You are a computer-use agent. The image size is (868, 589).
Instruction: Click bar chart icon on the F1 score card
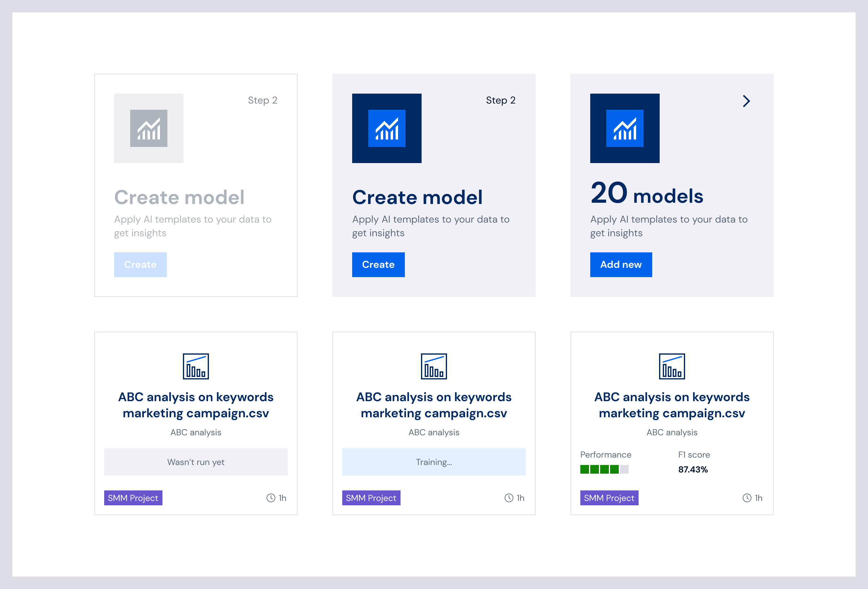click(x=671, y=366)
